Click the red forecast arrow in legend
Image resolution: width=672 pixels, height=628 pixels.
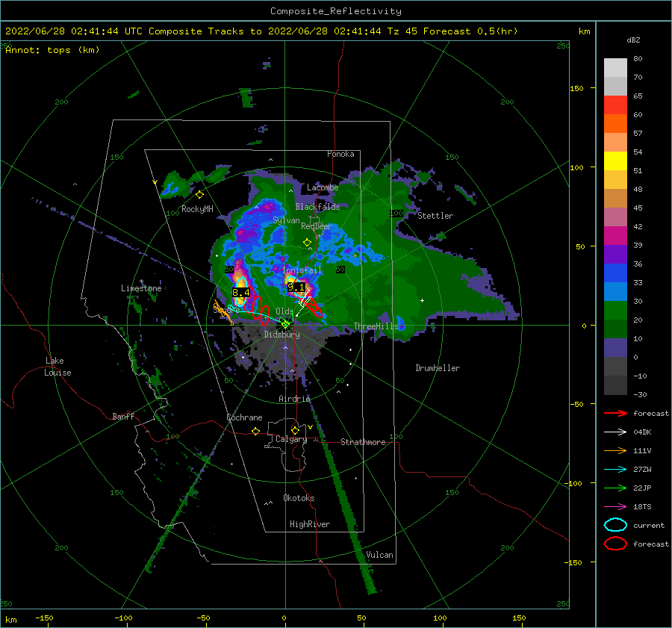point(615,413)
